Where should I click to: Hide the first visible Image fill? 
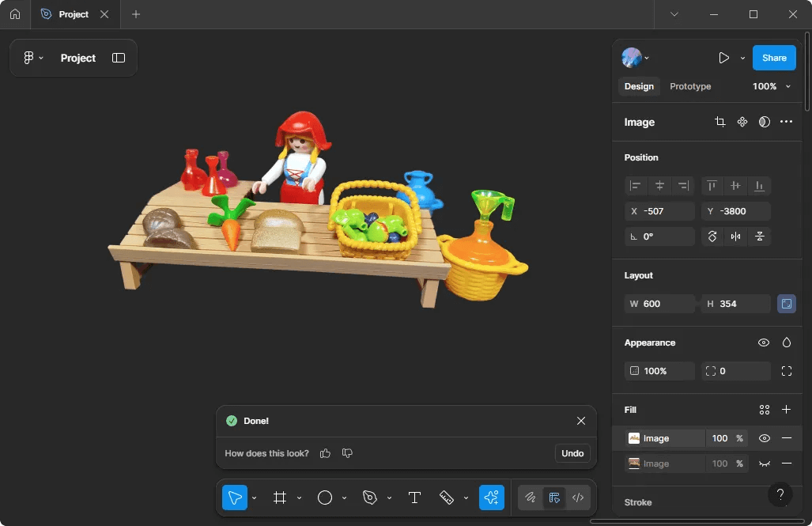click(765, 438)
